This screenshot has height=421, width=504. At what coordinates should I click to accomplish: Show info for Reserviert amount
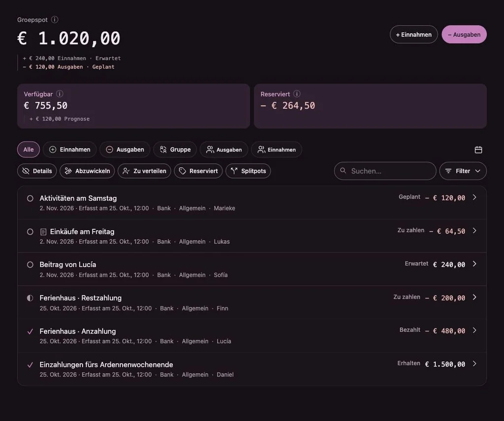click(x=297, y=94)
